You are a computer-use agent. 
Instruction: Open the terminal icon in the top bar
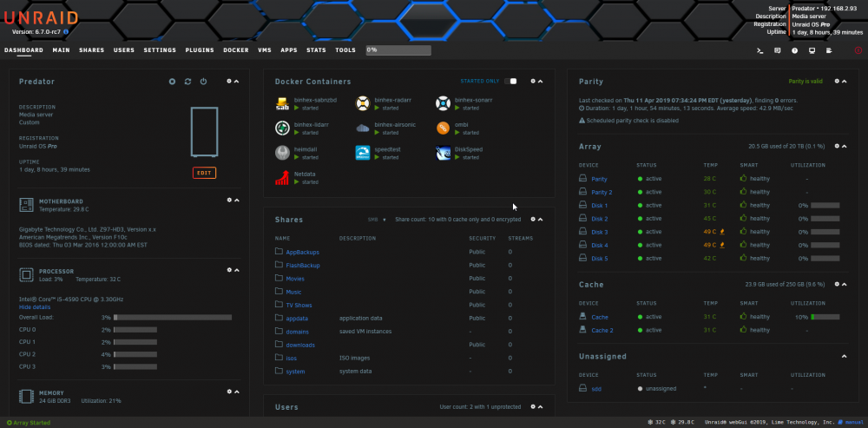[760, 50]
